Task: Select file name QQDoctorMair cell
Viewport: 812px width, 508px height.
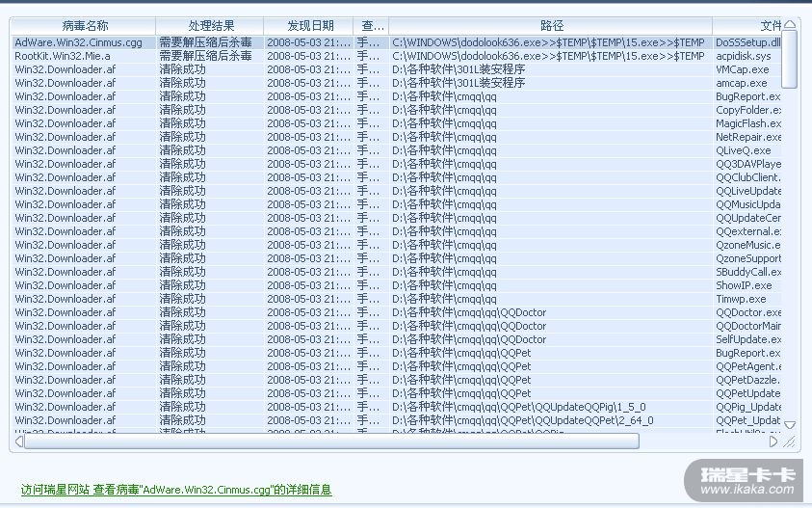Action: click(x=747, y=326)
